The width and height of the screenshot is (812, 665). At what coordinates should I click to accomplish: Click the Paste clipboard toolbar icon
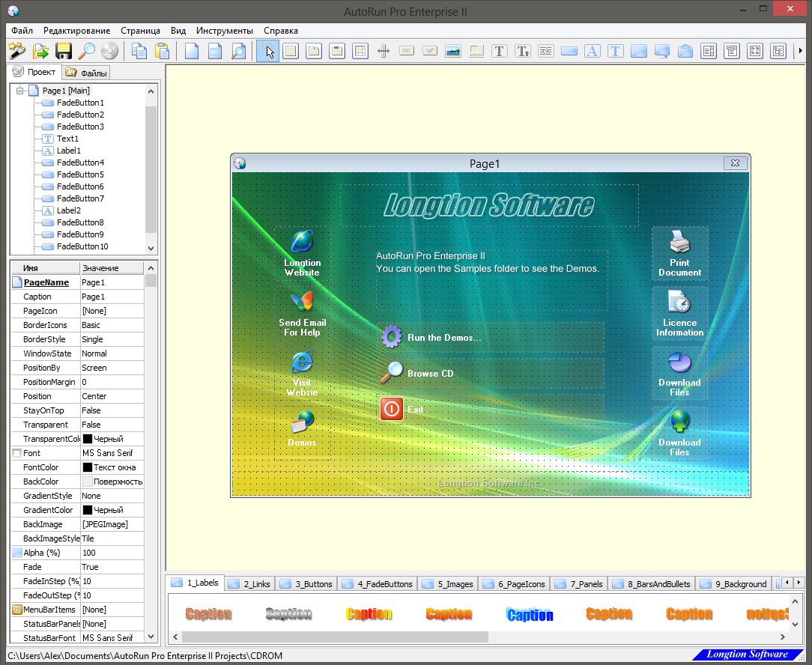tap(162, 51)
